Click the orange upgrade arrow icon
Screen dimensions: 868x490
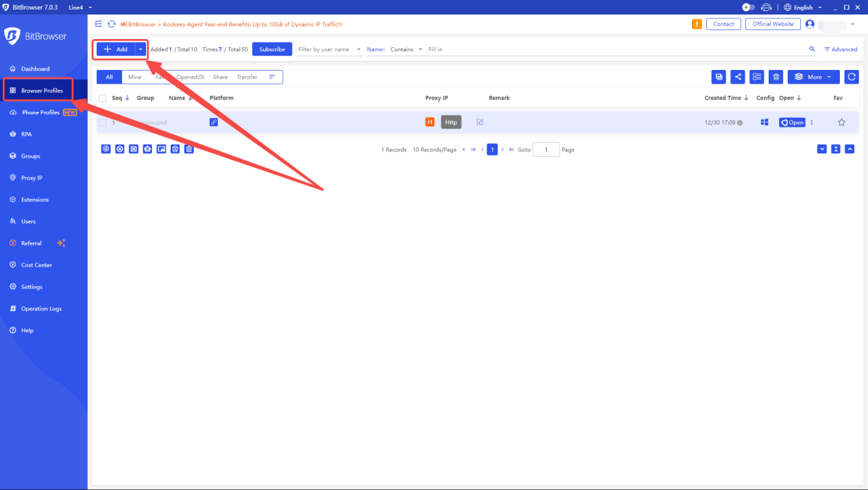tap(697, 24)
